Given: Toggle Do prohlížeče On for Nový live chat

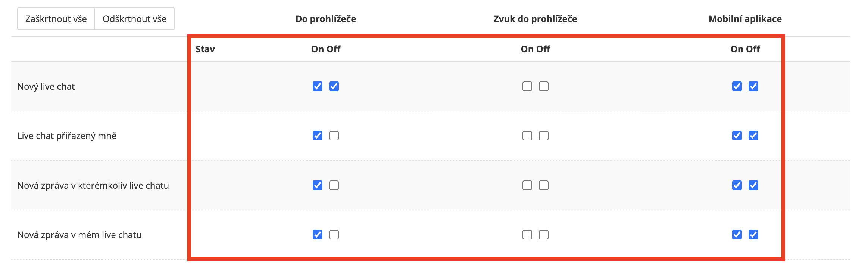Looking at the screenshot, I should pyautogui.click(x=318, y=86).
